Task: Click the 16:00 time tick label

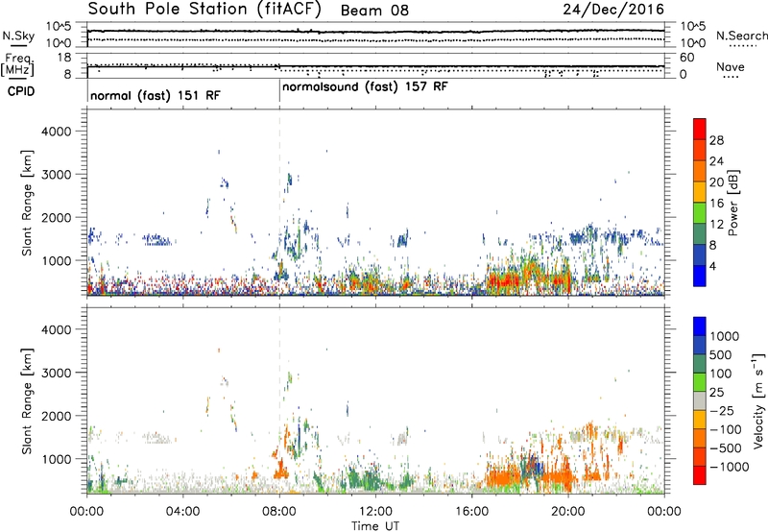Action: (471, 512)
